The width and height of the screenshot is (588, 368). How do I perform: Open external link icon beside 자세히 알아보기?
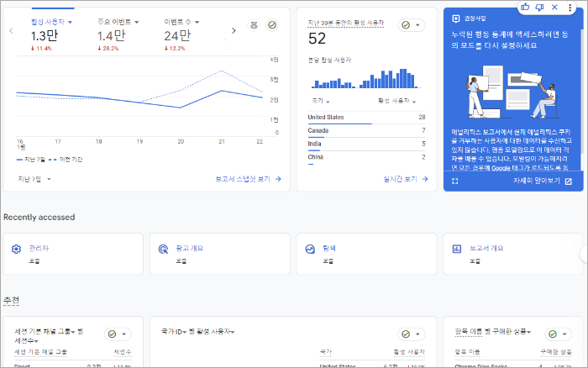coord(569,181)
